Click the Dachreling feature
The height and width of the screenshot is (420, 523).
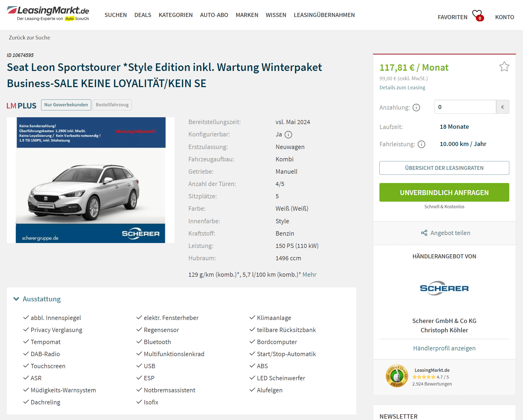(45, 402)
